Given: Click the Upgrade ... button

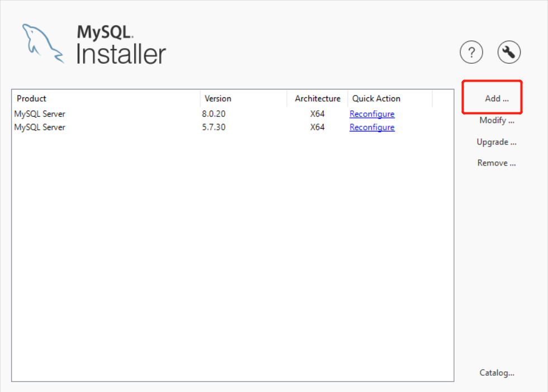Looking at the screenshot, I should click(x=497, y=142).
